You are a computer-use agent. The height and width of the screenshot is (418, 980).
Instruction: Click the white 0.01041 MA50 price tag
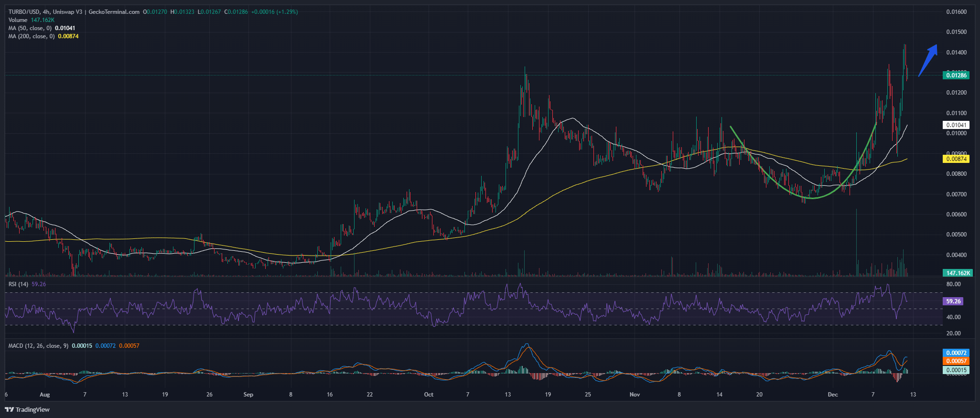(956, 125)
